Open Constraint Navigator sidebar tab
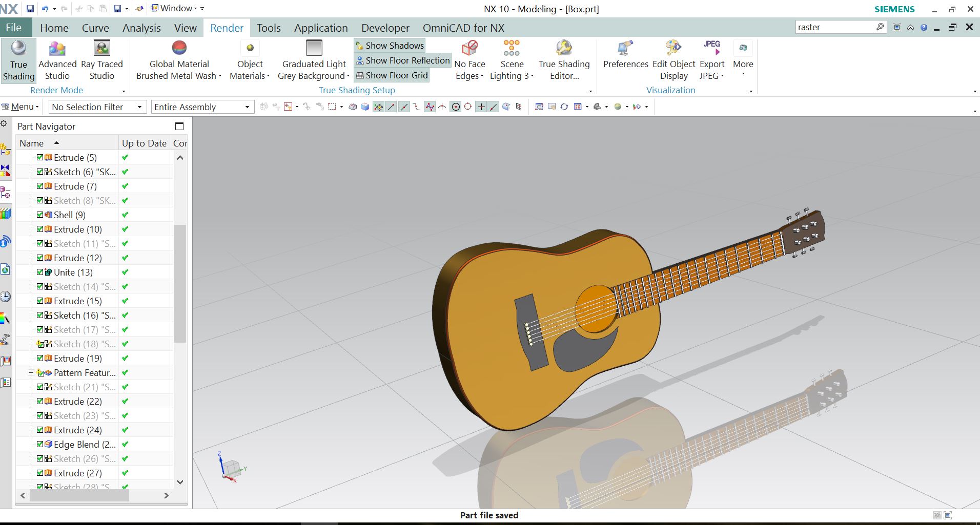This screenshot has width=980, height=525. [x=5, y=171]
